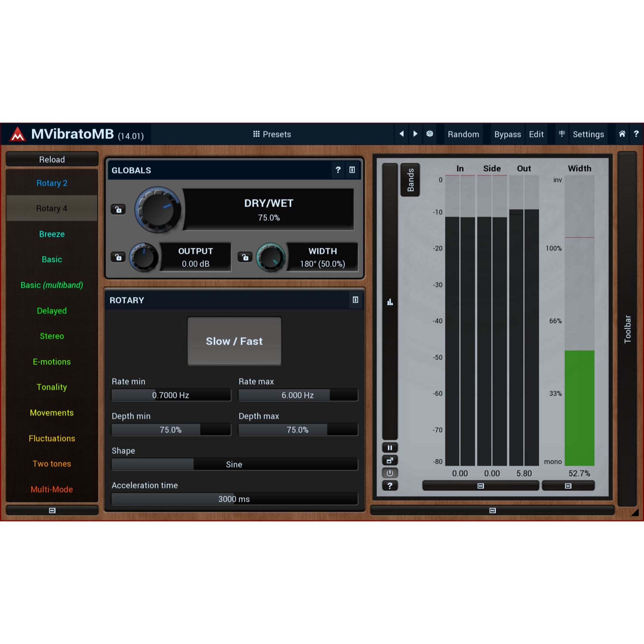Select the Rotary 4 preset
Screen dimensions: 644x644
pos(52,208)
